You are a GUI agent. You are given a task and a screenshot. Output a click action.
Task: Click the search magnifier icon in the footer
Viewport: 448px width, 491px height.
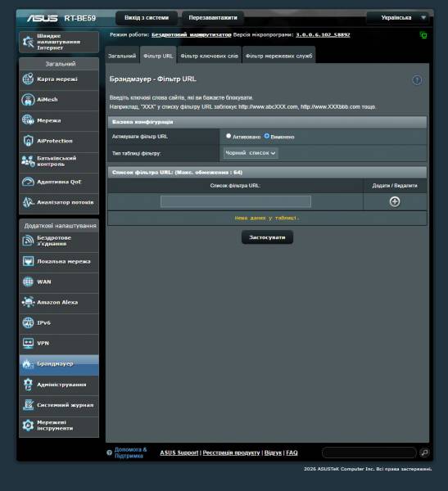(x=424, y=453)
